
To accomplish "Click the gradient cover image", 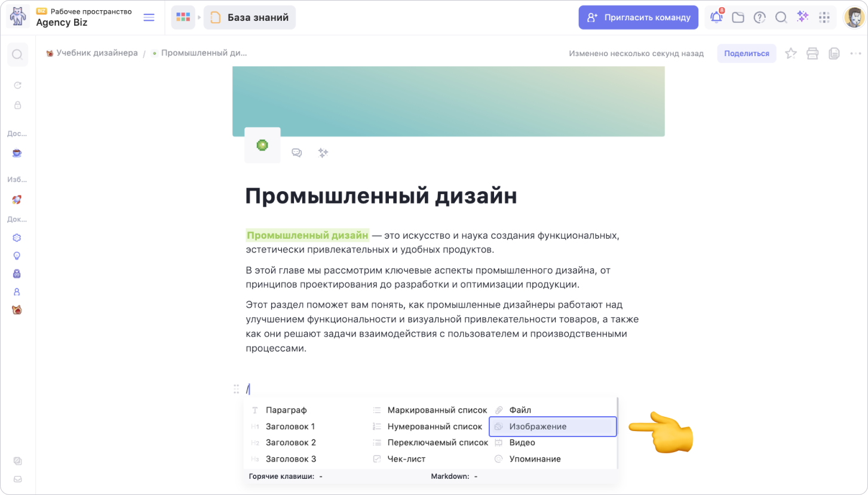I will click(449, 101).
